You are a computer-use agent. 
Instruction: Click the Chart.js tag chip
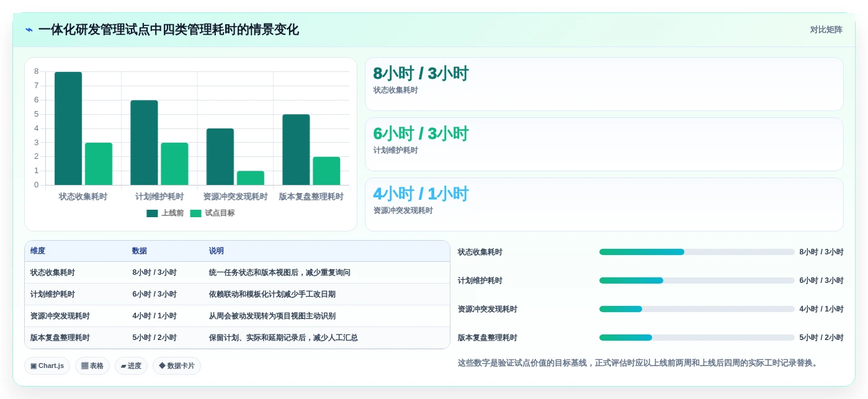click(47, 366)
